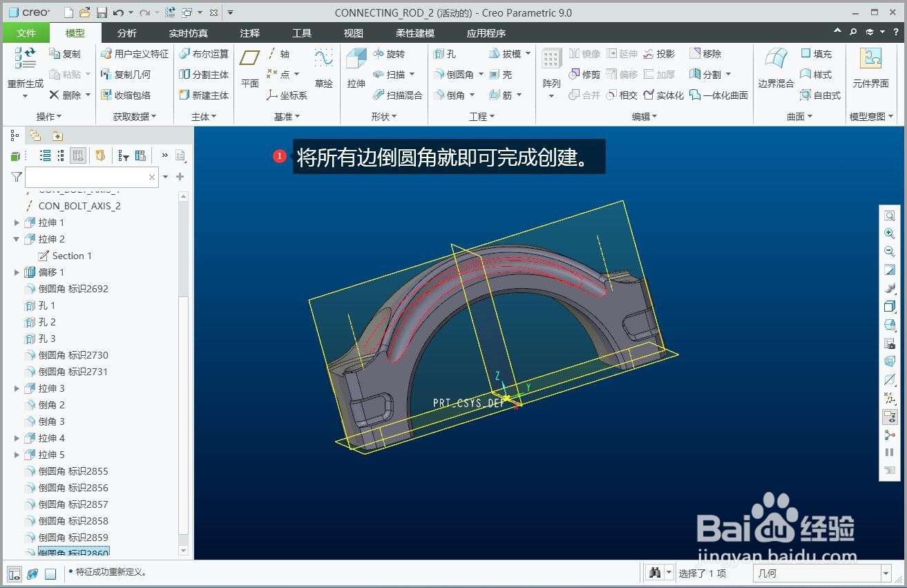Select the Revolve (旋转) tool
907x588 pixels.
[x=389, y=54]
